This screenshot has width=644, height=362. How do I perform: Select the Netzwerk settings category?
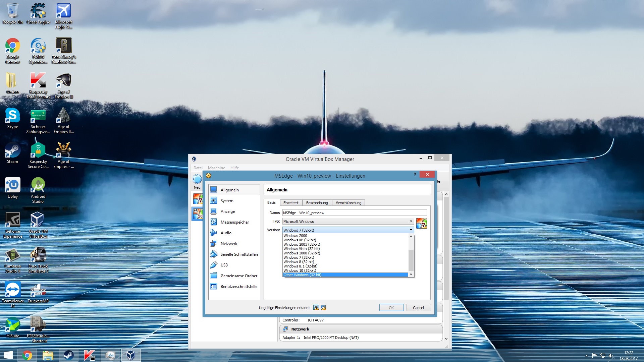[229, 244]
